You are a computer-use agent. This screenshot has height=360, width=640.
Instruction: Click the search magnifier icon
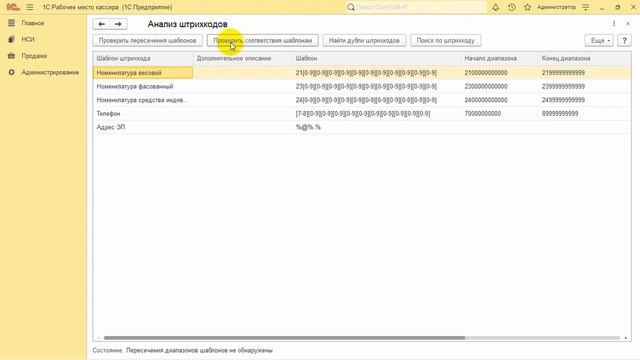click(x=351, y=7)
